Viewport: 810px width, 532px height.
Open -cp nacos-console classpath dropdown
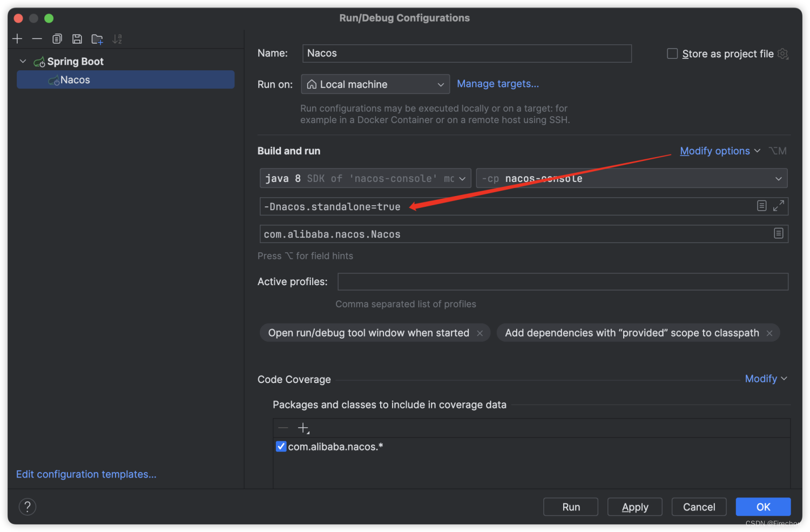click(632, 178)
